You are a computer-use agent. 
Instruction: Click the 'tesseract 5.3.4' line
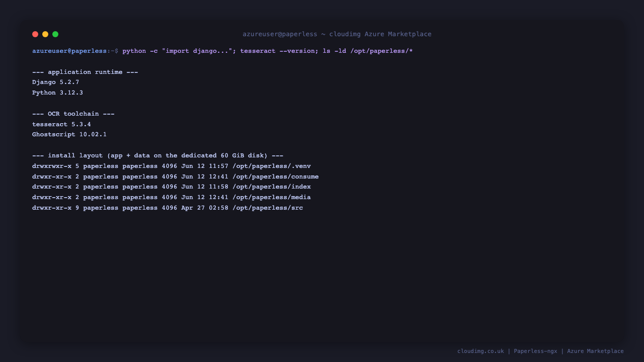61,124
